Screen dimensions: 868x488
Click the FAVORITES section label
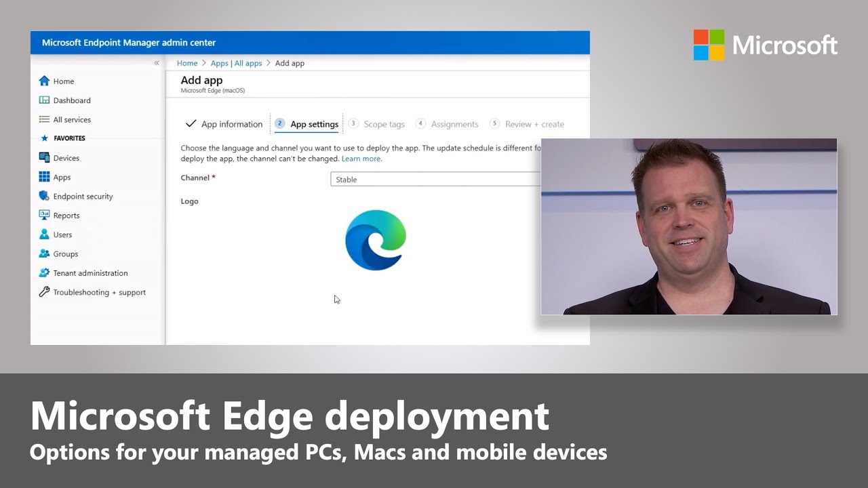[69, 138]
